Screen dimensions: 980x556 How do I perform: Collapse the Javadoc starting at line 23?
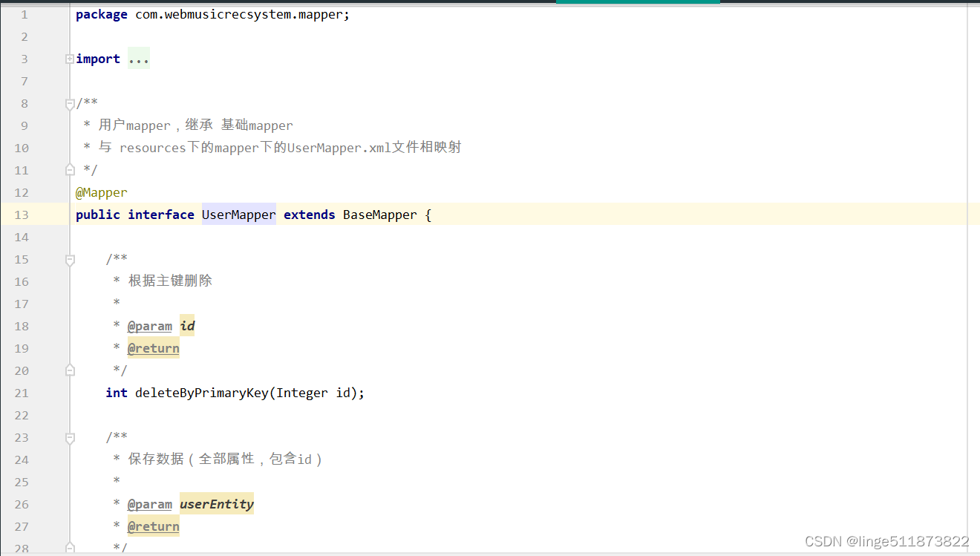(70, 437)
